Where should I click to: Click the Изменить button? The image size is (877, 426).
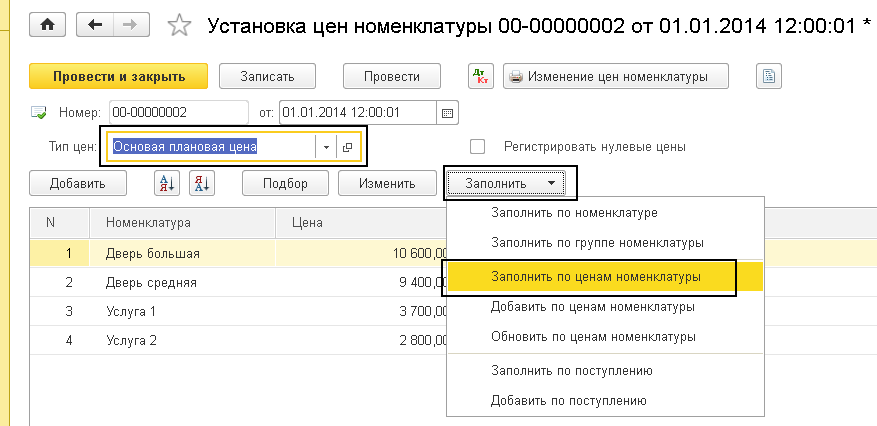click(x=387, y=183)
